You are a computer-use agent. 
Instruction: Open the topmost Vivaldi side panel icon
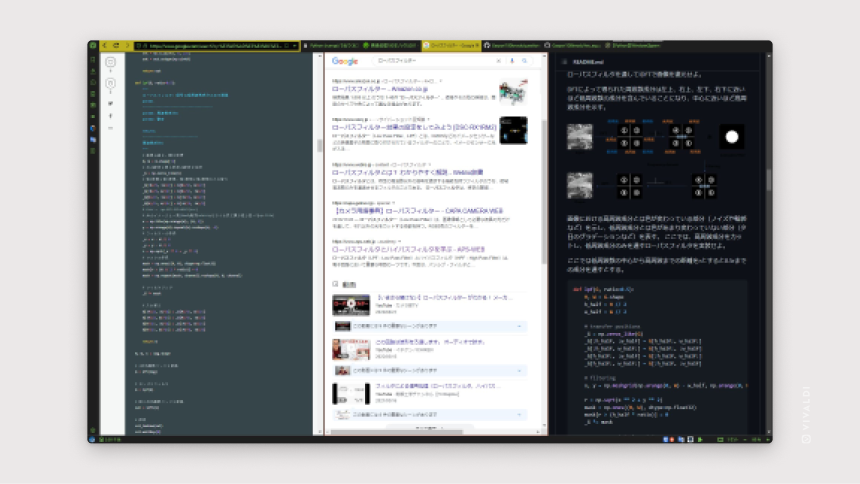coord(93,59)
